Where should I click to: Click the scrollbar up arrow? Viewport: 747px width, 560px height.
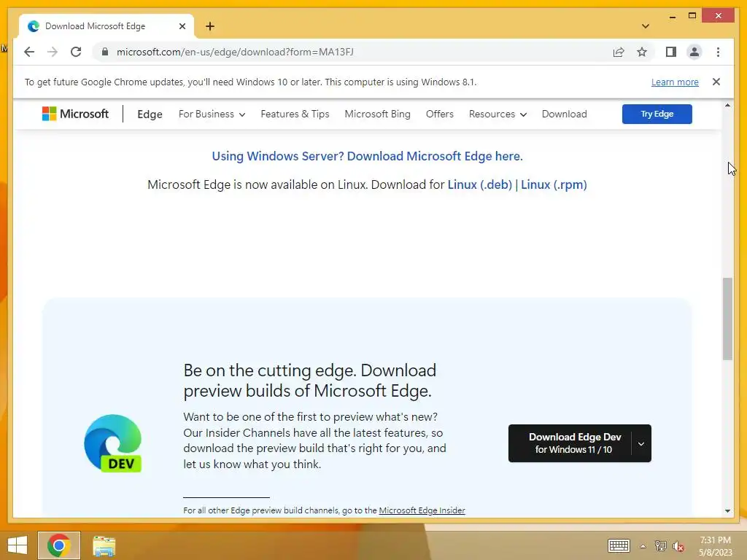(x=727, y=105)
